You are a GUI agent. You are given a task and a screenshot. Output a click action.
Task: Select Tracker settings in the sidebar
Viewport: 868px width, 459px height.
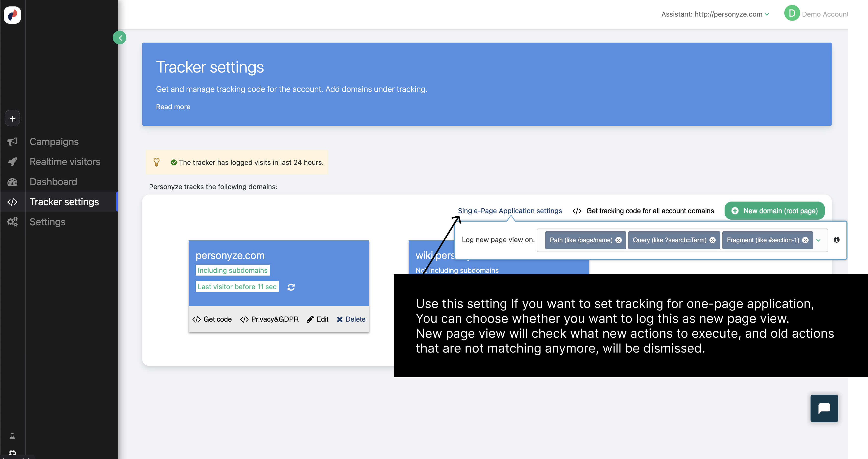coord(64,202)
